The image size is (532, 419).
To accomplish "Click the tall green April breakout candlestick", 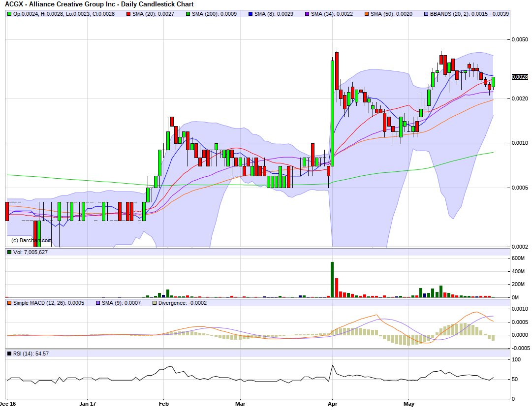I will pyautogui.click(x=333, y=113).
